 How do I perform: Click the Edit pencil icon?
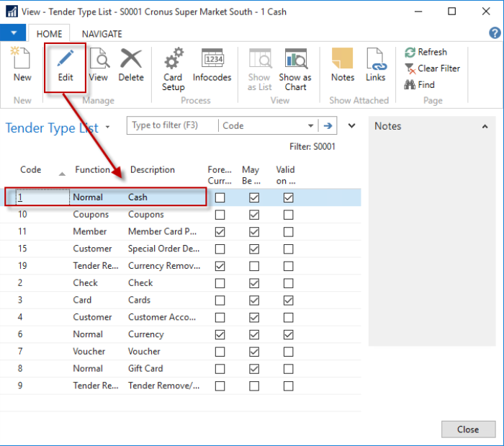[66, 66]
